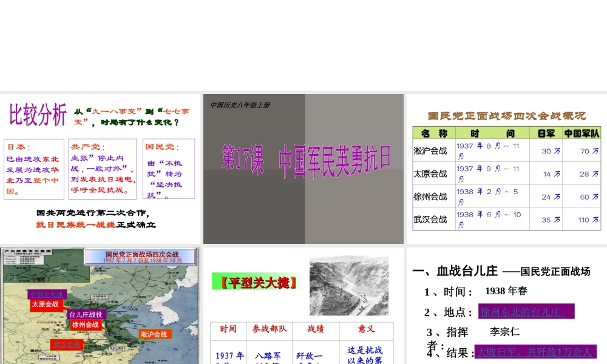Select the 淞沪会战 table row name
This screenshot has height=364, width=607.
pos(430,151)
